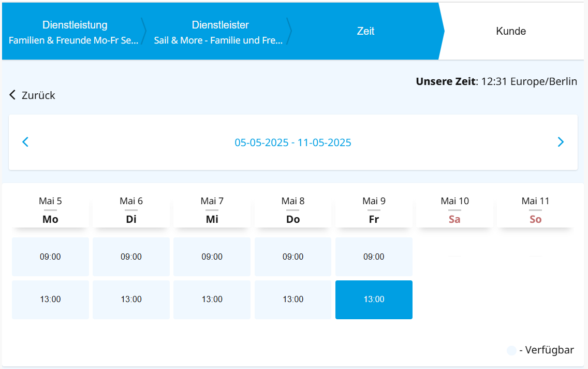Pick the 09:00 slot on Wednesday Mai 7
This screenshot has height=369, width=588.
pos(212,257)
